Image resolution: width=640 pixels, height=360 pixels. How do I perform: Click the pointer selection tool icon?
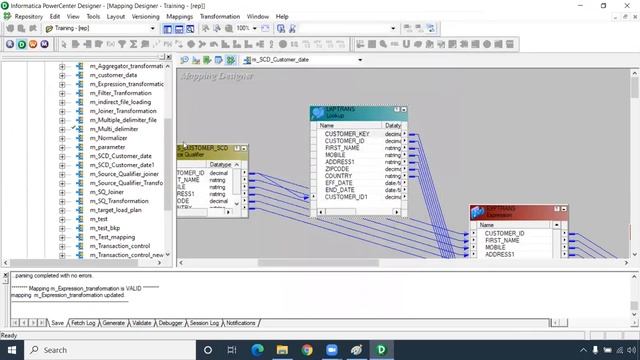[x=64, y=44]
